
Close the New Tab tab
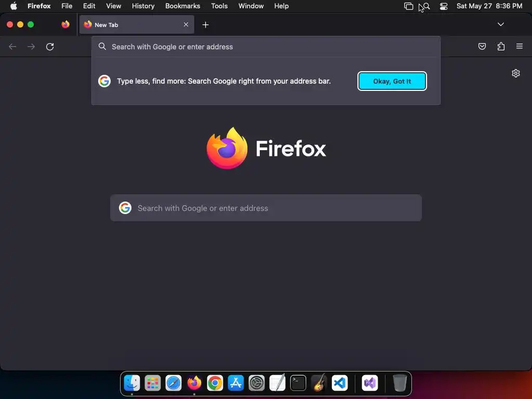point(186,24)
